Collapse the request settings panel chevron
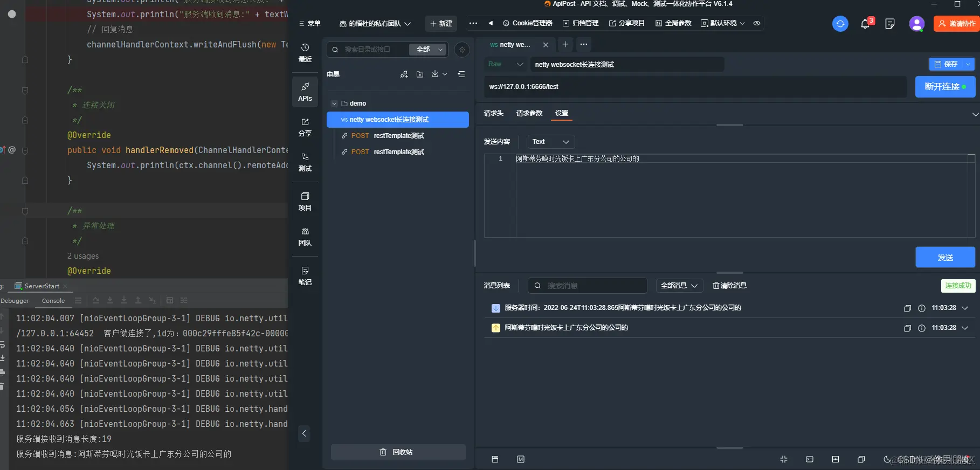This screenshot has height=470, width=980. 975,114
